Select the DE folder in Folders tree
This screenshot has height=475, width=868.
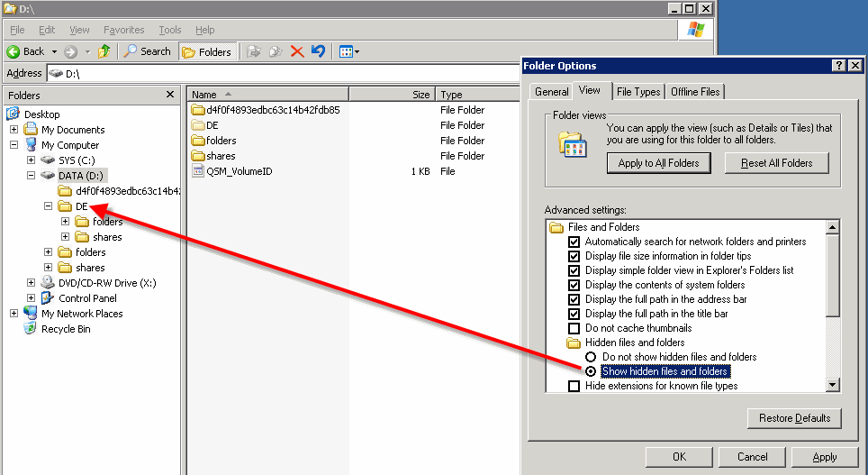point(81,206)
